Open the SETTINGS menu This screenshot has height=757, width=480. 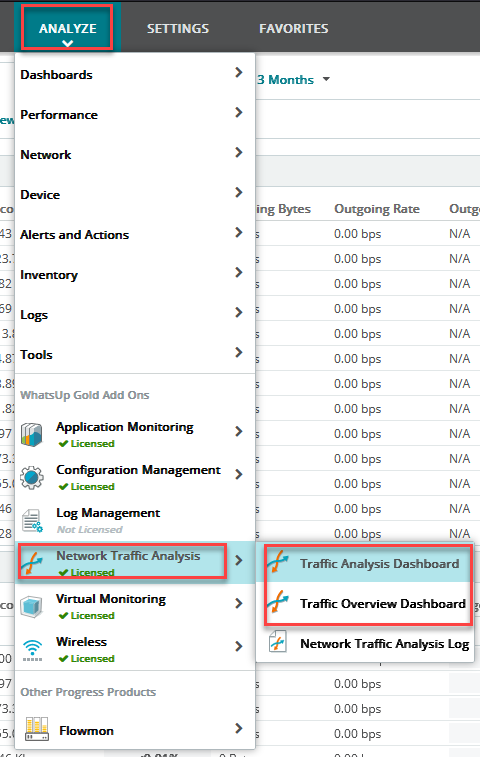[178, 28]
